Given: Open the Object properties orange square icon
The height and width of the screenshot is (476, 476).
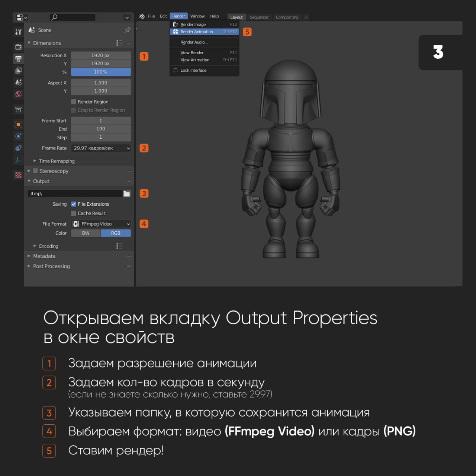Looking at the screenshot, I should 18,125.
